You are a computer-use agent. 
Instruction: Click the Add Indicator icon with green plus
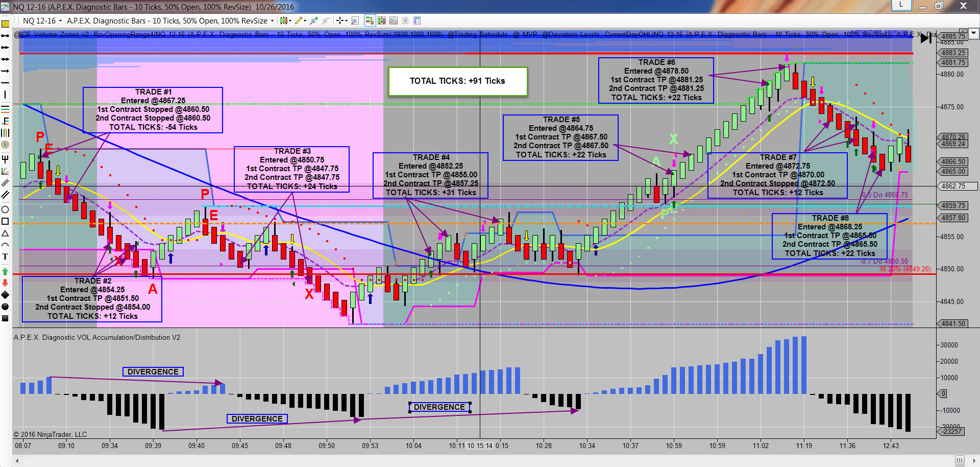313,20
